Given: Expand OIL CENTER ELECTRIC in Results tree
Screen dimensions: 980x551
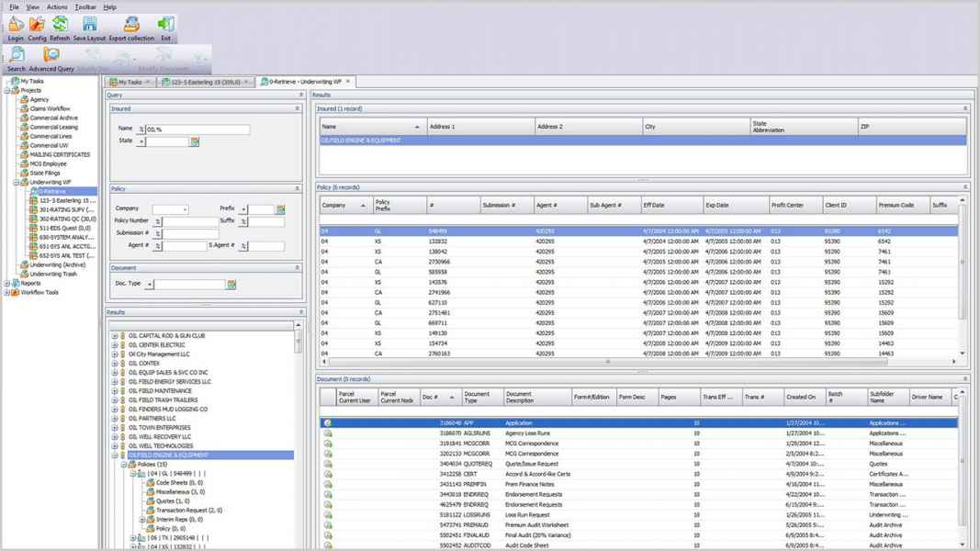Looking at the screenshot, I should coord(115,345).
